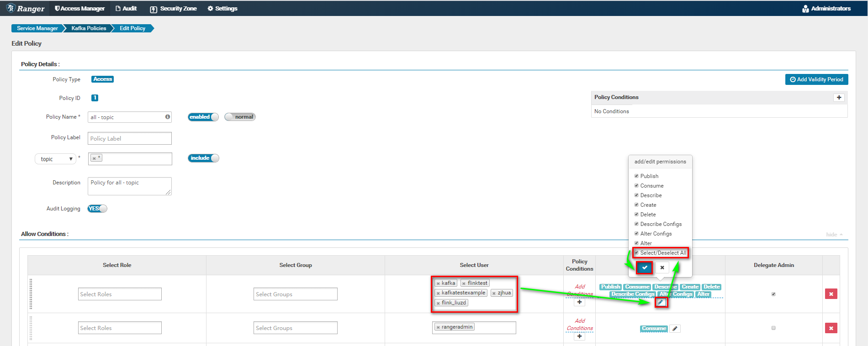Click Select Groups in the kafka users row
The height and width of the screenshot is (346, 868).
(296, 294)
